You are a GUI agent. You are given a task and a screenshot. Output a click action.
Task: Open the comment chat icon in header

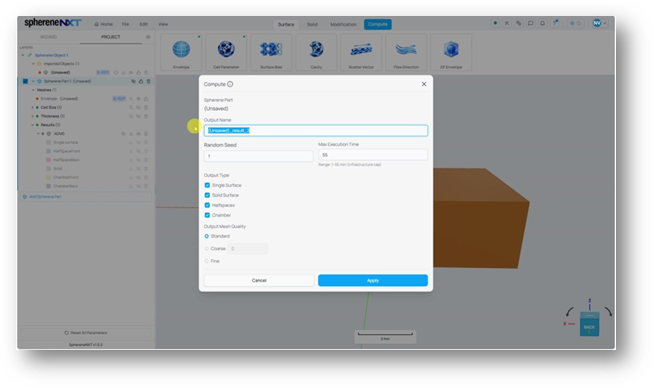pos(531,23)
